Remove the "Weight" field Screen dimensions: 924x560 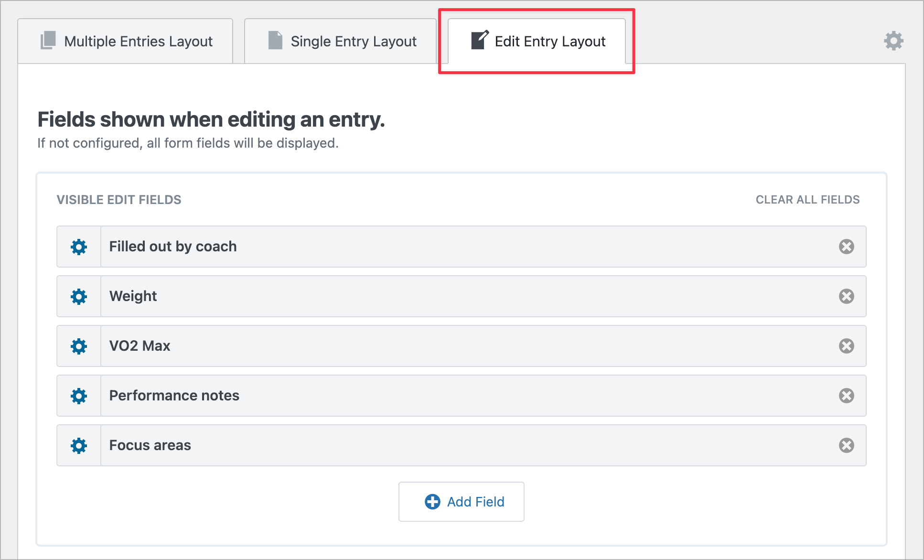(x=846, y=296)
